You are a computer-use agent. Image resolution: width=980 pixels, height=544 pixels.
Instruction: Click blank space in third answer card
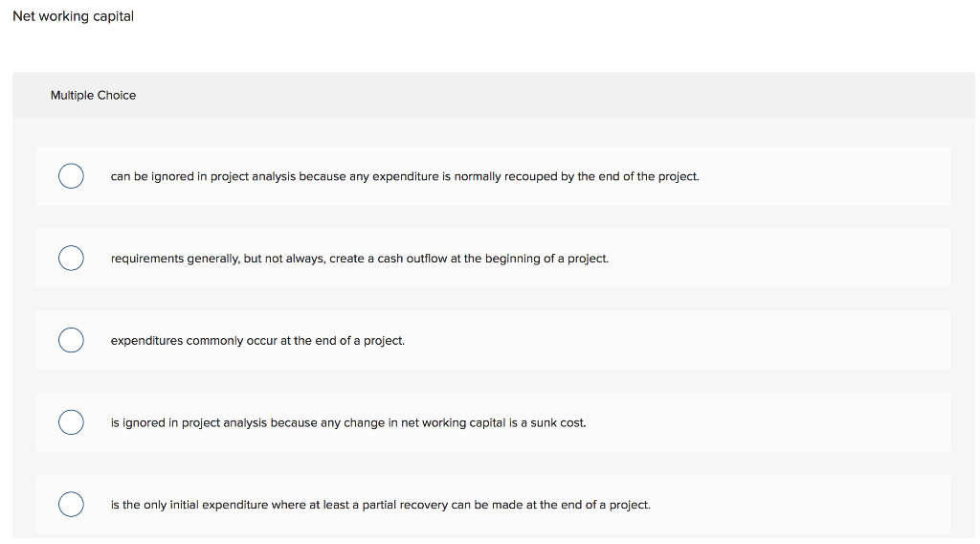point(670,341)
